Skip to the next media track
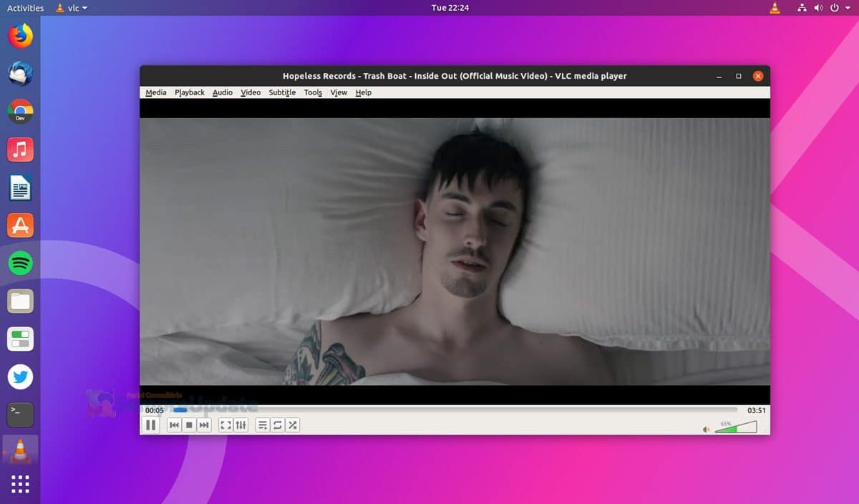Screen dimensions: 859x504 click(x=204, y=425)
